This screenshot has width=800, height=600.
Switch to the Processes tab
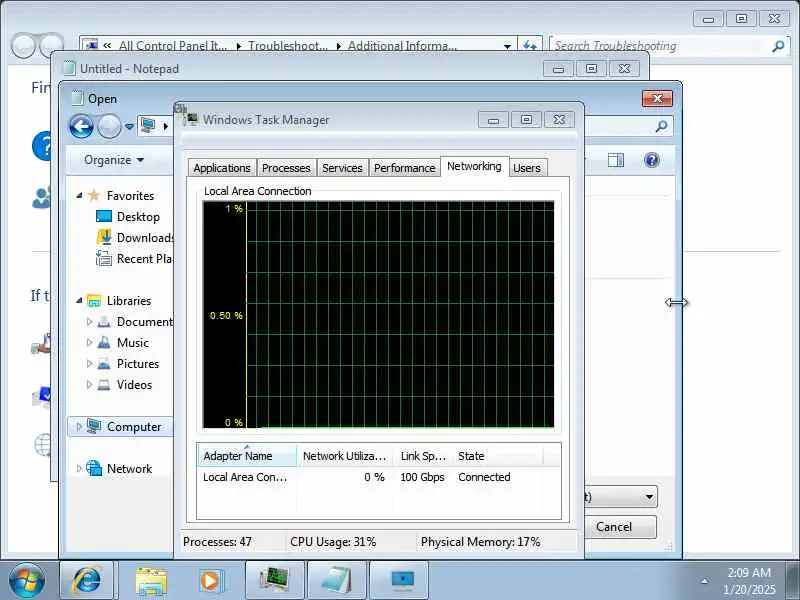tap(286, 168)
